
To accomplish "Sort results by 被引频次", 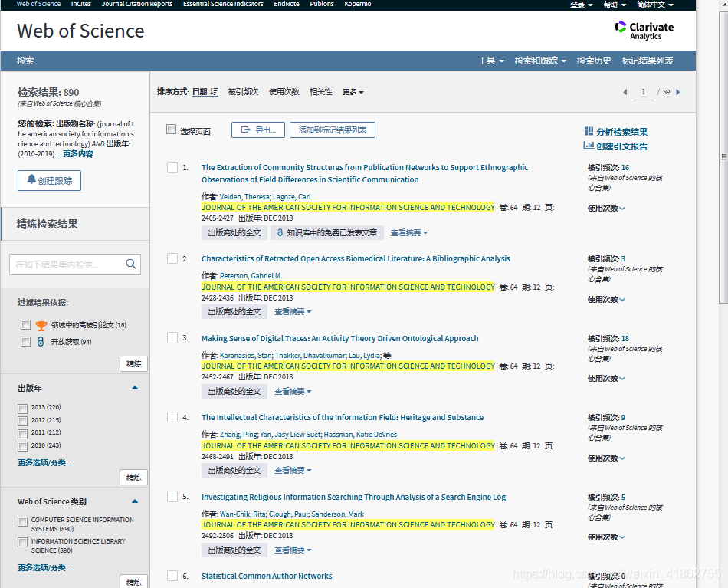I will (243, 92).
